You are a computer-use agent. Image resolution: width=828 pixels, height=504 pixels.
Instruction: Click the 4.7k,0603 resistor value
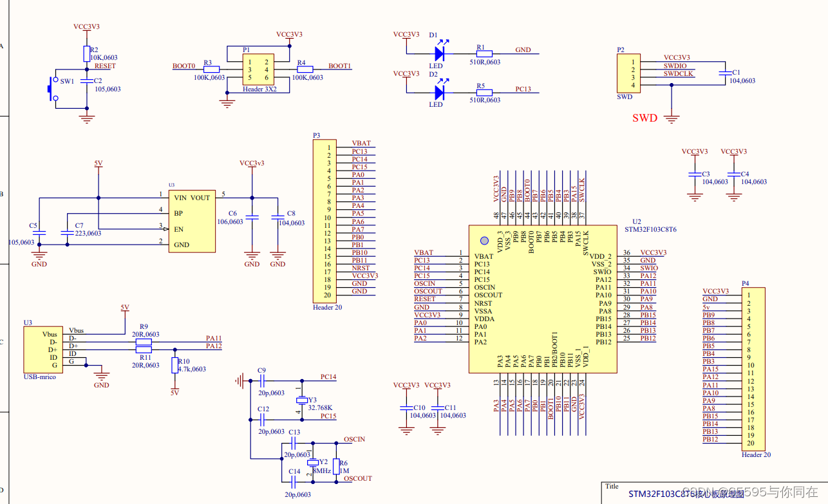(x=192, y=369)
